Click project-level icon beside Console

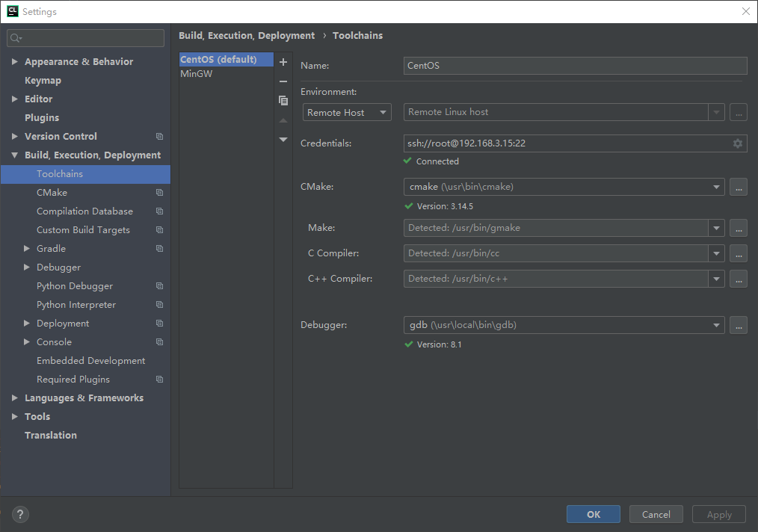159,342
